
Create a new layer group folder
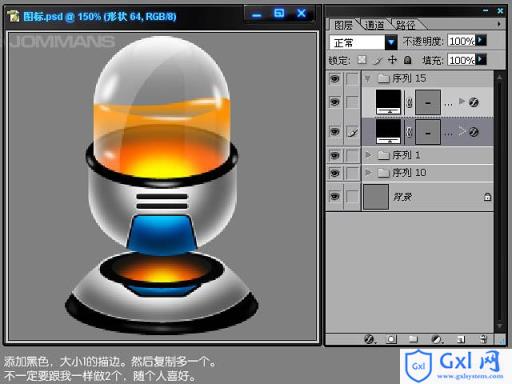413,339
